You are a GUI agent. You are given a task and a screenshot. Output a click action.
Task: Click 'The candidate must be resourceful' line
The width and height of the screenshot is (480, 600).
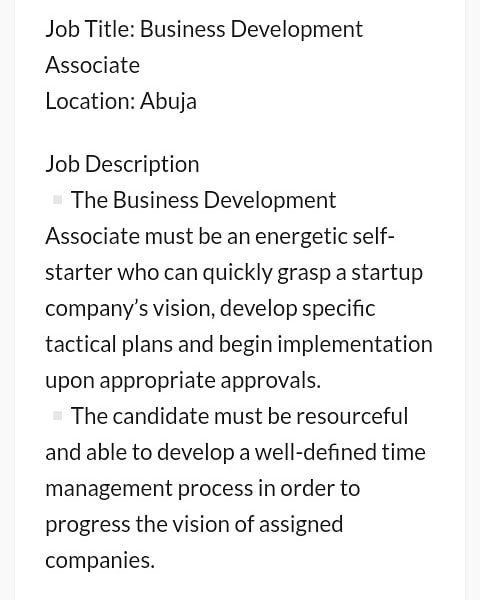tap(240, 416)
